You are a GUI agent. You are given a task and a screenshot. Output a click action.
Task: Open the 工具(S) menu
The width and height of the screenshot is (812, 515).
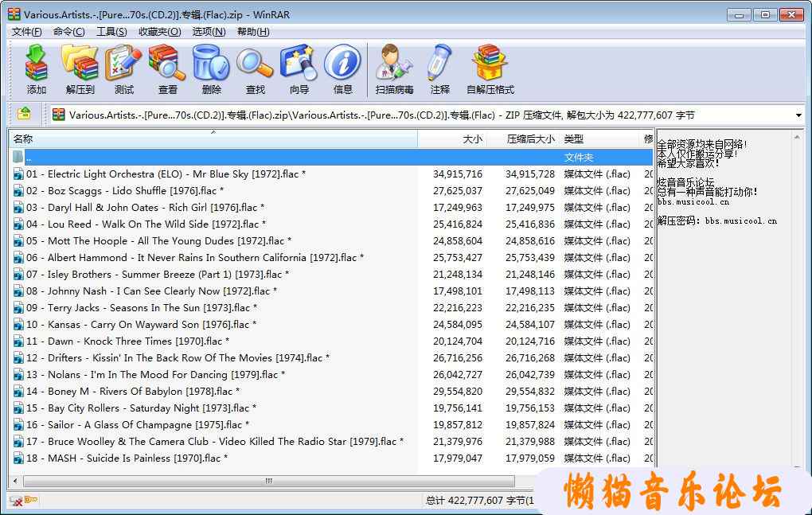(112, 32)
